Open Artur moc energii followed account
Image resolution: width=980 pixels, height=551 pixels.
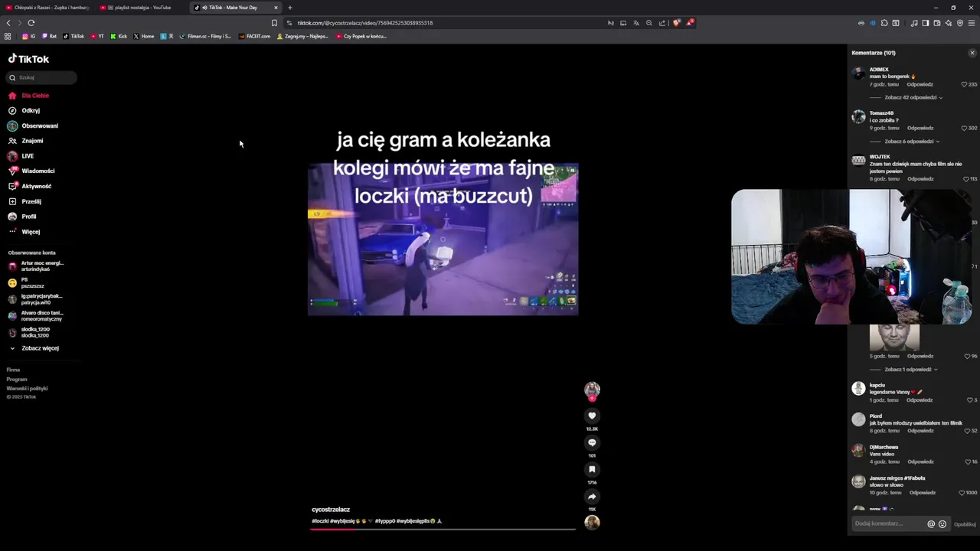coord(36,266)
